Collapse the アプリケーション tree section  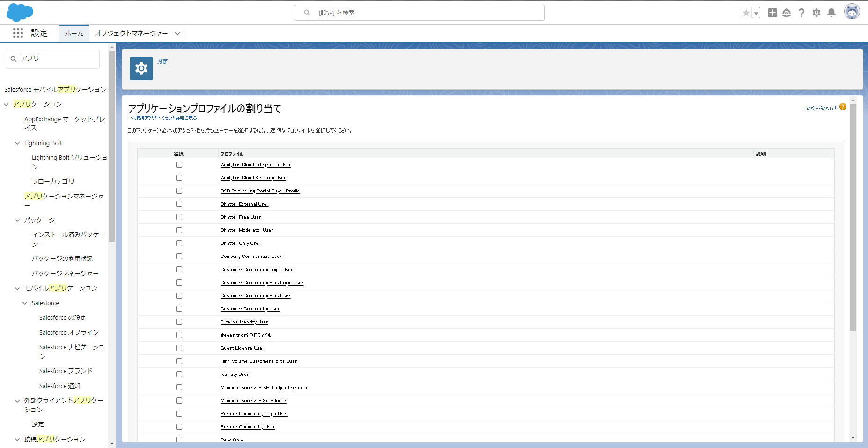click(6, 104)
